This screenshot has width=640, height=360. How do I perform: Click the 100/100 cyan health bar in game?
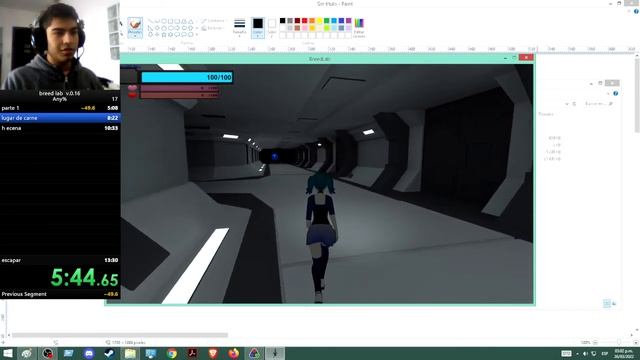[x=187, y=77]
